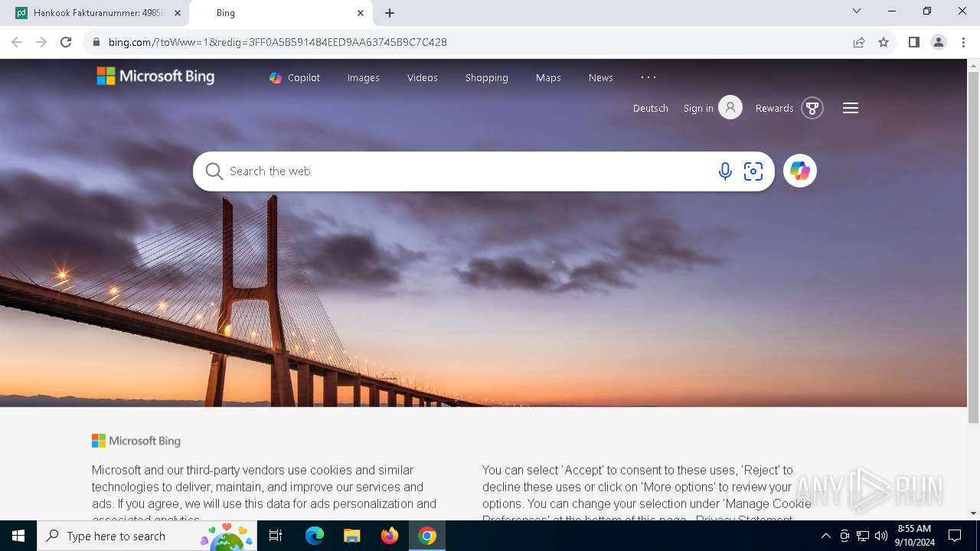Screen dimensions: 980x551
Task: Open Windows Start menu
Action: 18,536
